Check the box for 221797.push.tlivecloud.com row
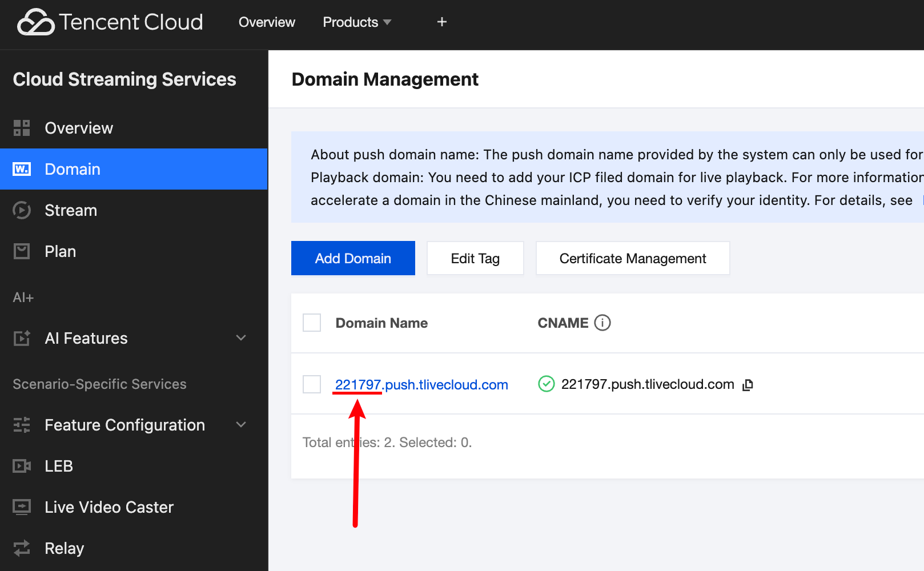 click(x=312, y=384)
